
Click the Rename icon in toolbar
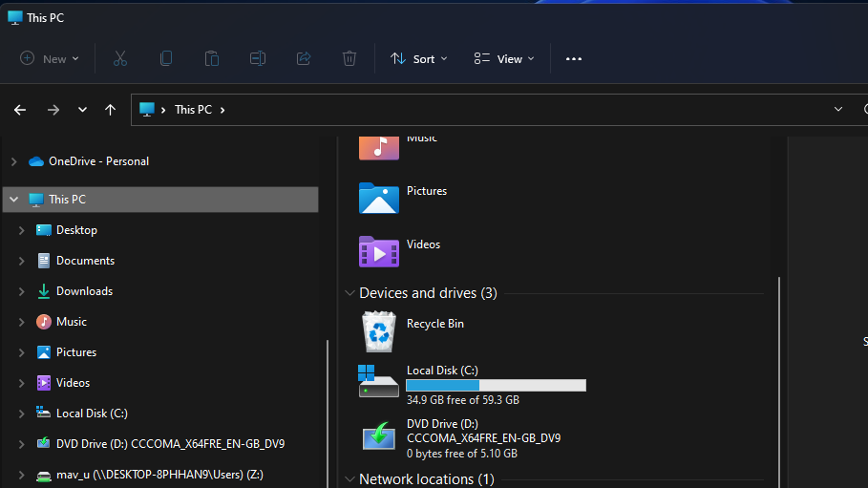click(x=258, y=58)
